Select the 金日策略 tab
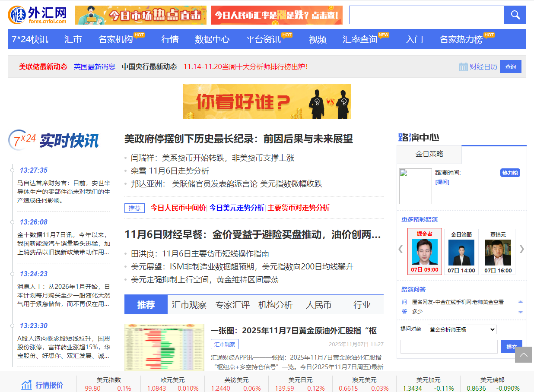Screen dimensions: 534x392 429,154
